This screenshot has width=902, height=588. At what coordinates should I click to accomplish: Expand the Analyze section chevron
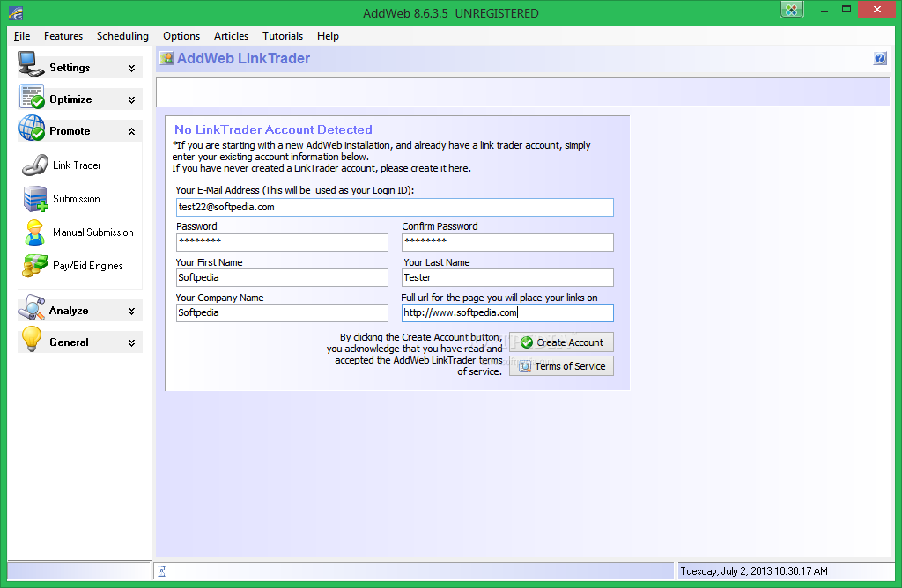pos(132,311)
